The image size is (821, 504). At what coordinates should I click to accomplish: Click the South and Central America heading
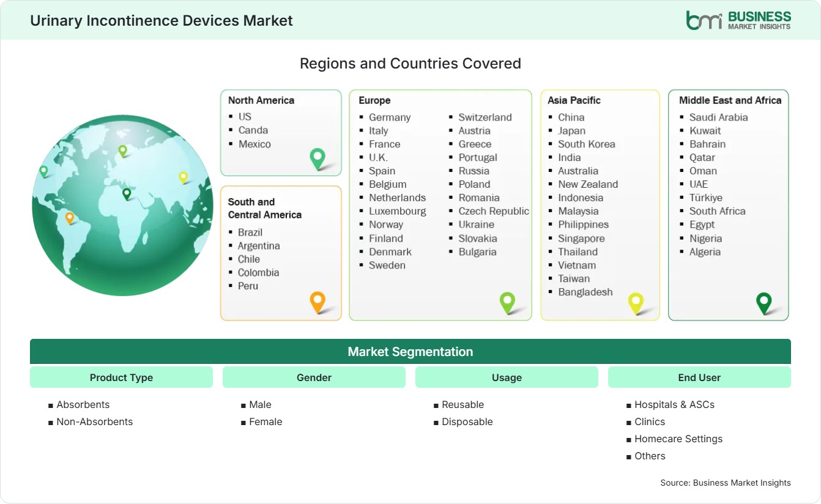tap(265, 208)
